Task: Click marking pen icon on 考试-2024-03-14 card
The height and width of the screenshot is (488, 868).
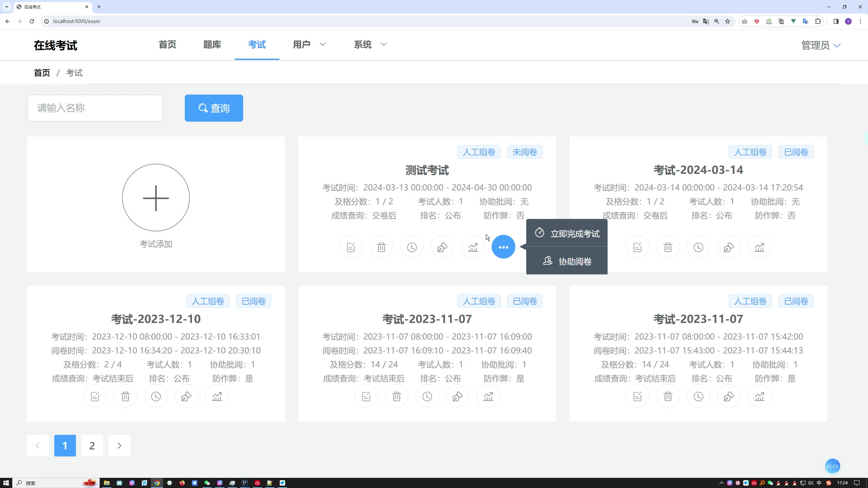Action: (x=729, y=247)
